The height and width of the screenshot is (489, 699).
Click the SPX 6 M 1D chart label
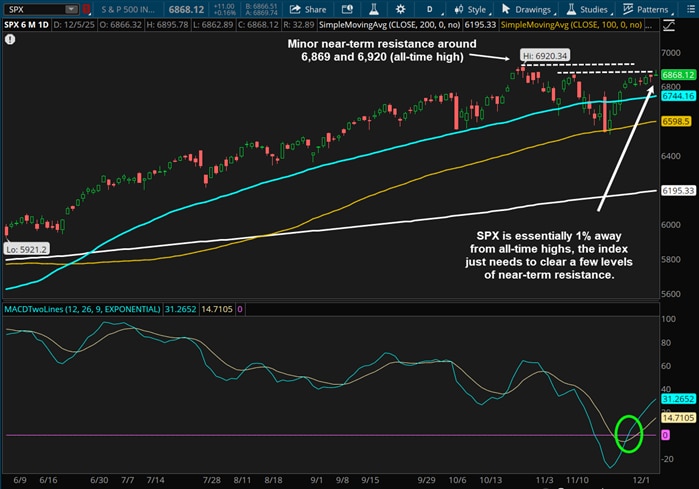(26, 25)
